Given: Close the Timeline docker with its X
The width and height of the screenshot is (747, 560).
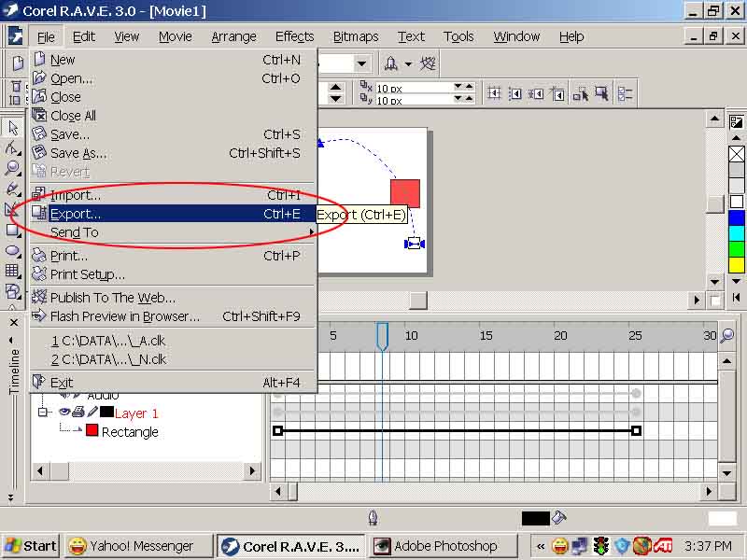Looking at the screenshot, I should coord(14,322).
